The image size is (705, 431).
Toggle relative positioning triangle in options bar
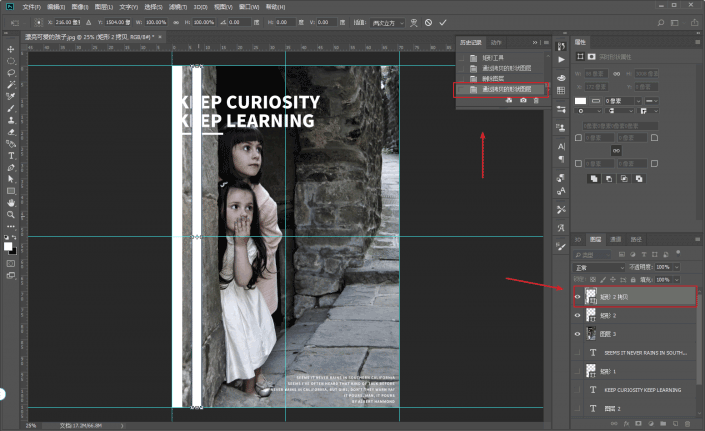click(89, 22)
